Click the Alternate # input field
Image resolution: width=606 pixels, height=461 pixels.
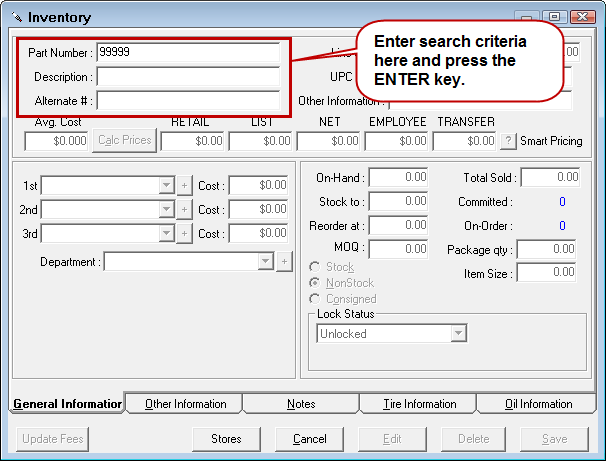tap(188, 101)
